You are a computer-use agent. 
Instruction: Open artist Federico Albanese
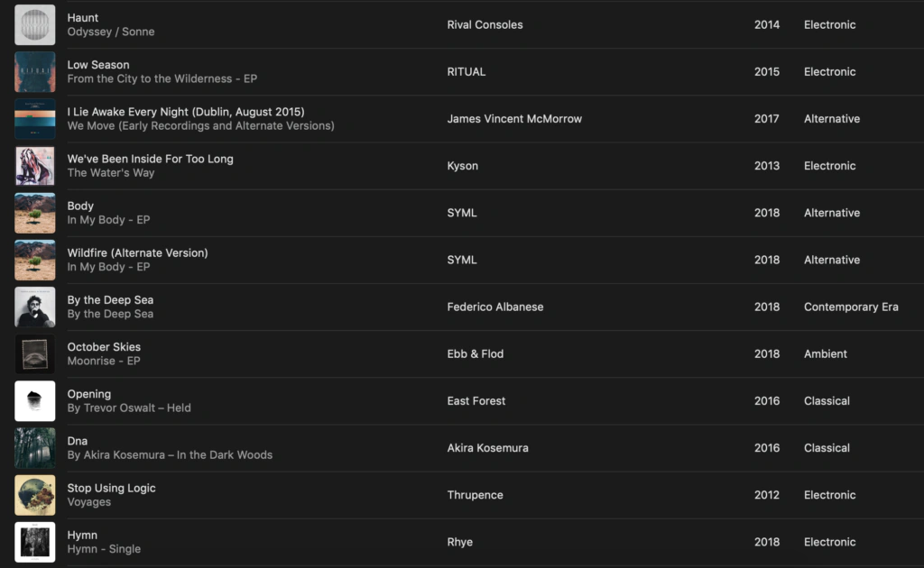coord(495,307)
